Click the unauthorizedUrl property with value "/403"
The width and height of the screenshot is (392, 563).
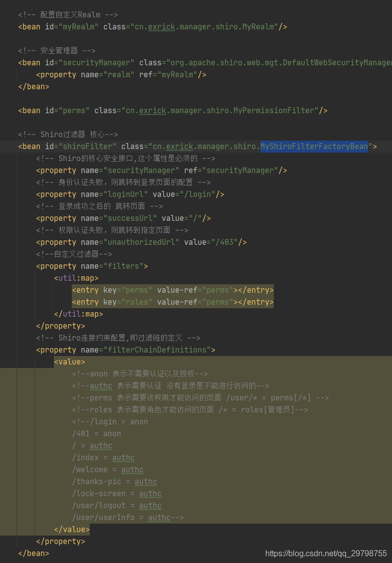pyautogui.click(x=141, y=242)
